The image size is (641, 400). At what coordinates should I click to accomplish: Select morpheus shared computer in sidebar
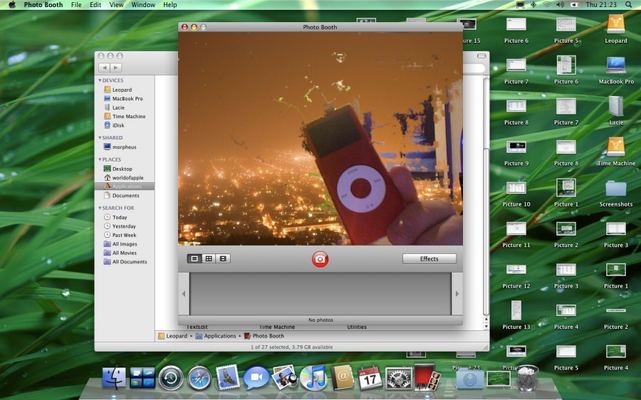point(124,147)
